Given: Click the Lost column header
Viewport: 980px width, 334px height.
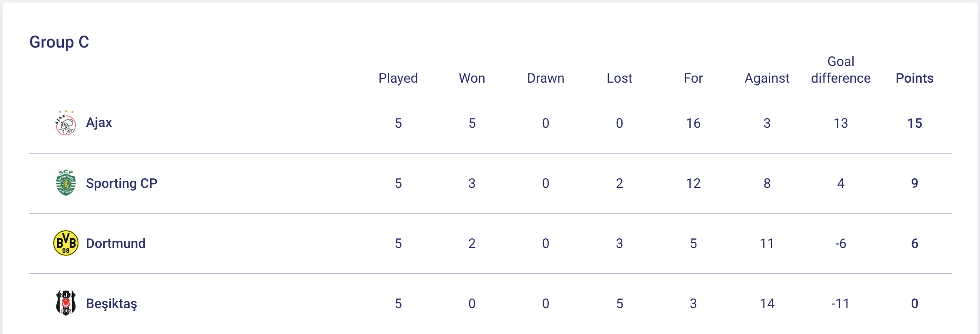Looking at the screenshot, I should click(x=619, y=78).
